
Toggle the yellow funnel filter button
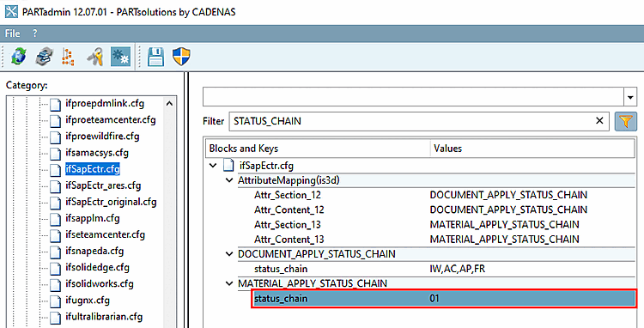(x=625, y=121)
